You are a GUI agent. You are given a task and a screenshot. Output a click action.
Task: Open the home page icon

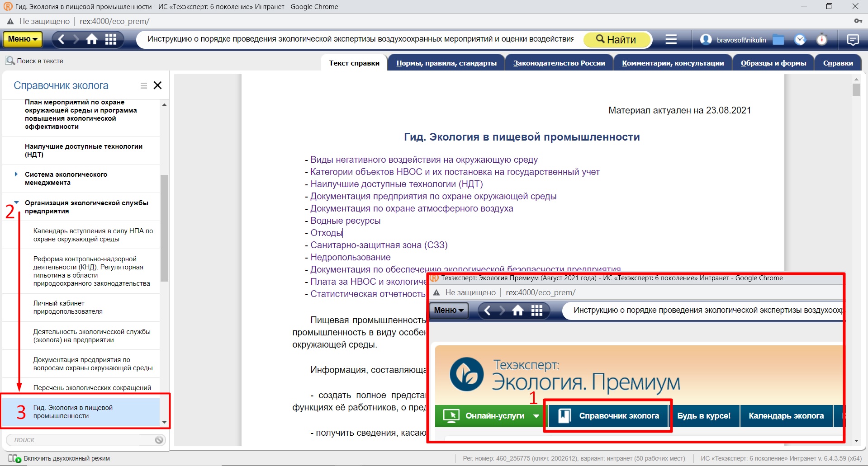92,39
